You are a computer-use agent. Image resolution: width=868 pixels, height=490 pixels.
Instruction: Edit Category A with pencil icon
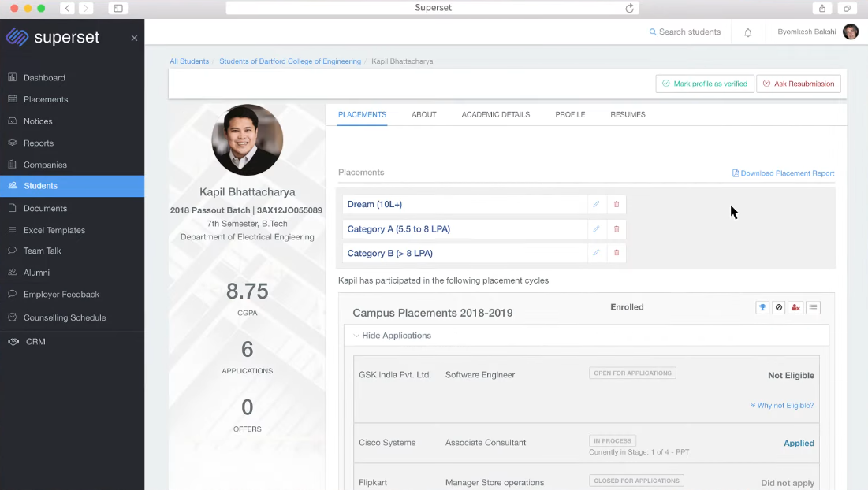[x=596, y=229]
